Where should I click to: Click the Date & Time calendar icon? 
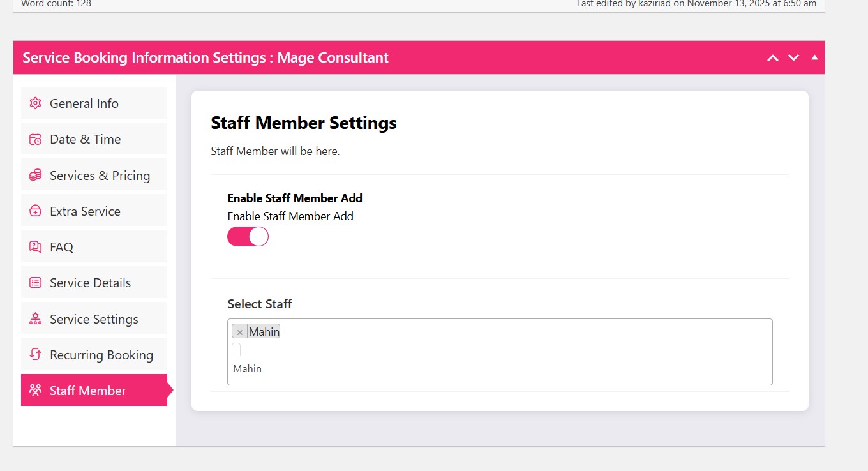(x=36, y=139)
